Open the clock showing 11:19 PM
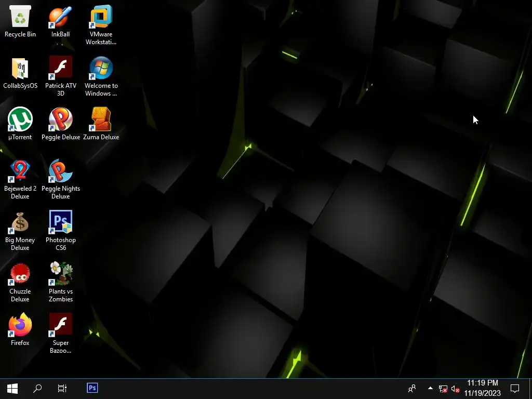532x399 pixels. [x=483, y=389]
